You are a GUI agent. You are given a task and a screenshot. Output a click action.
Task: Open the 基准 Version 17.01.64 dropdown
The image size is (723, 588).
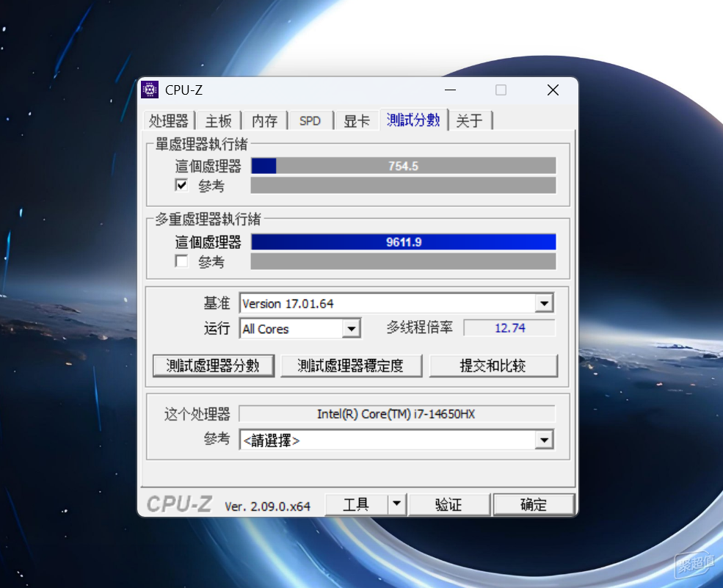click(544, 303)
